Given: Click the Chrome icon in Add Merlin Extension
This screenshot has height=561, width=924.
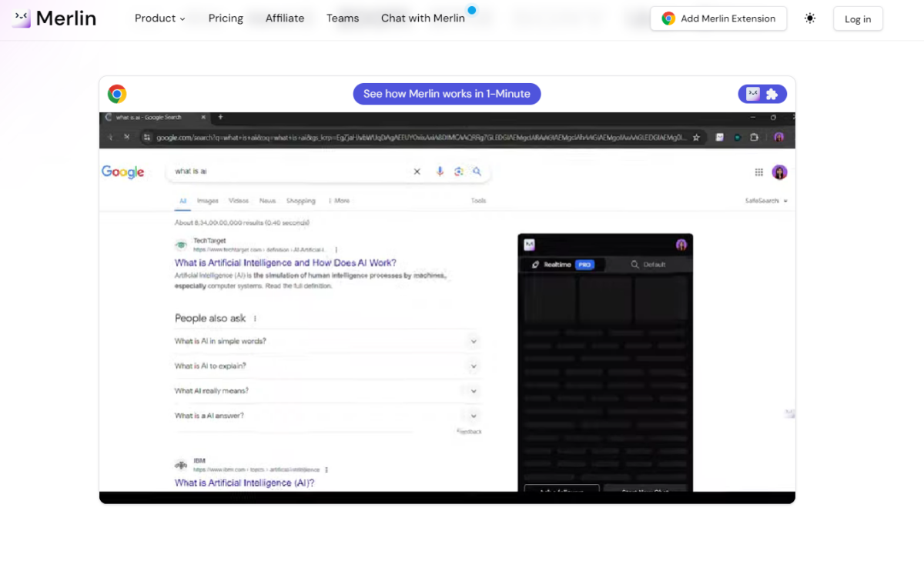Looking at the screenshot, I should 668,18.
